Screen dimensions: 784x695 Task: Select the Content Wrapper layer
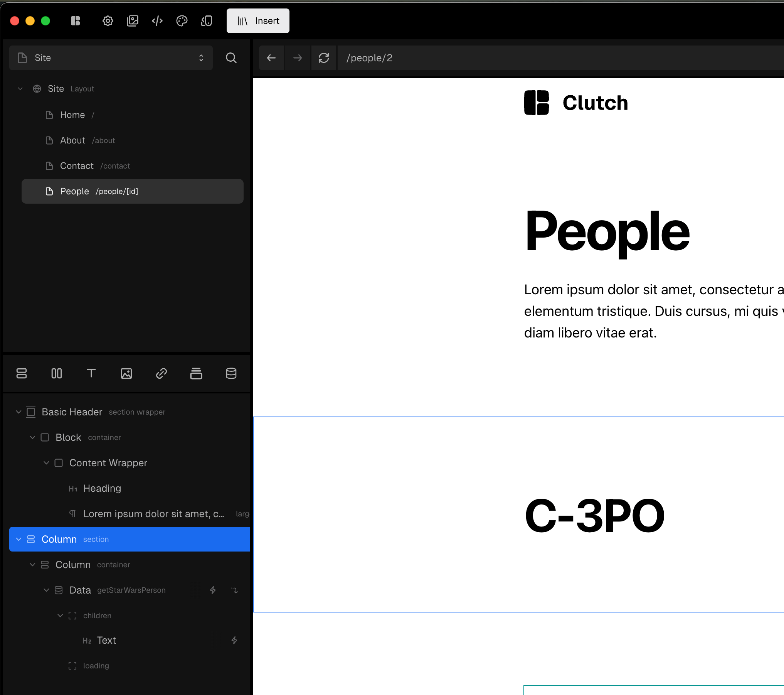130,463
